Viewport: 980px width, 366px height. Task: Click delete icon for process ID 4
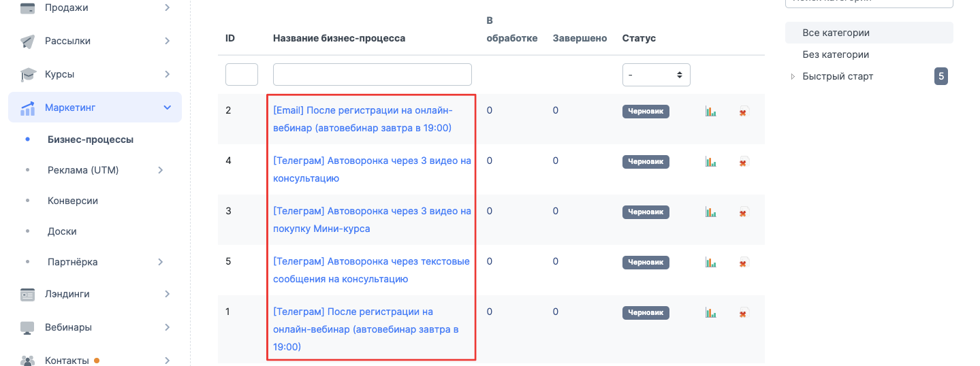point(744,162)
